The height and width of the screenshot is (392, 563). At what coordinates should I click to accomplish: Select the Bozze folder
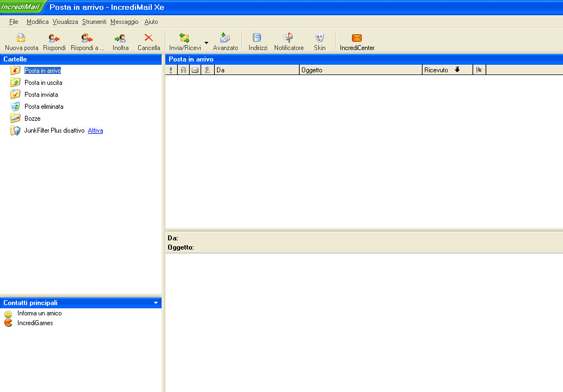coord(32,119)
